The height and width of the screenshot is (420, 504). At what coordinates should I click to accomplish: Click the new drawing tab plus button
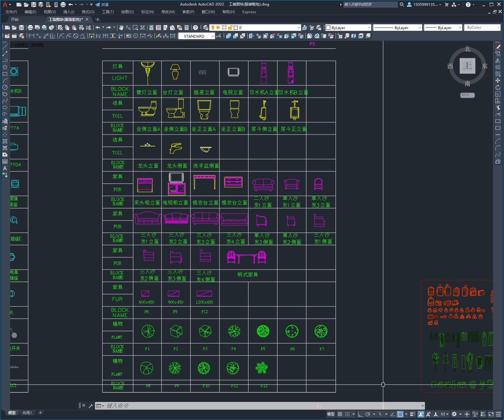click(98, 19)
